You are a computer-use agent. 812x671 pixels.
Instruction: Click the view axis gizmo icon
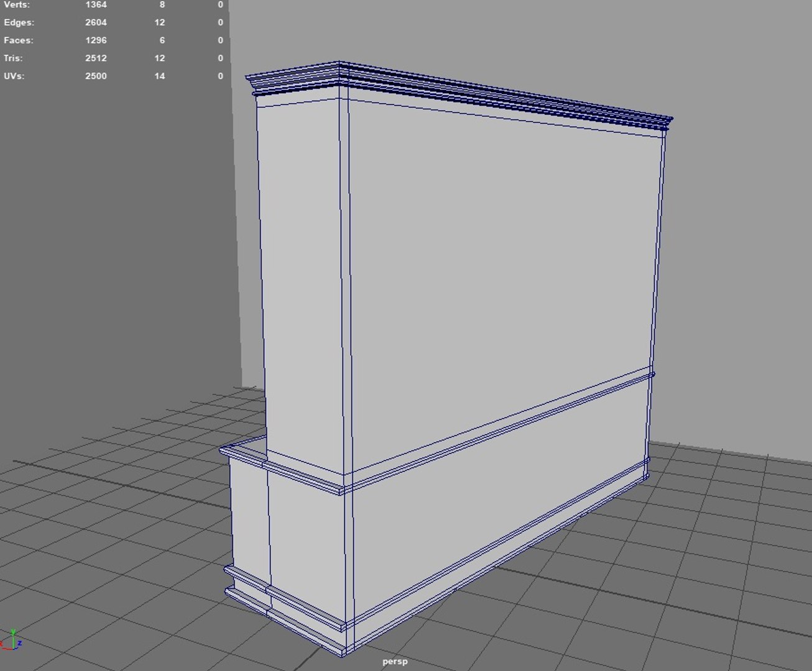11,640
